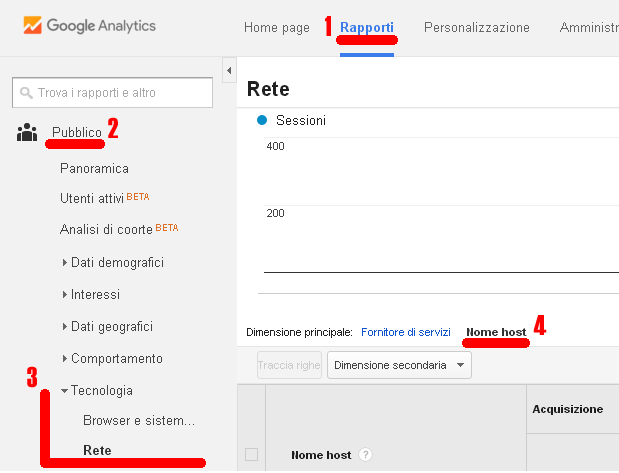Viewport: 619px width, 473px height.
Task: Open Browser e sistema report
Action: click(138, 421)
